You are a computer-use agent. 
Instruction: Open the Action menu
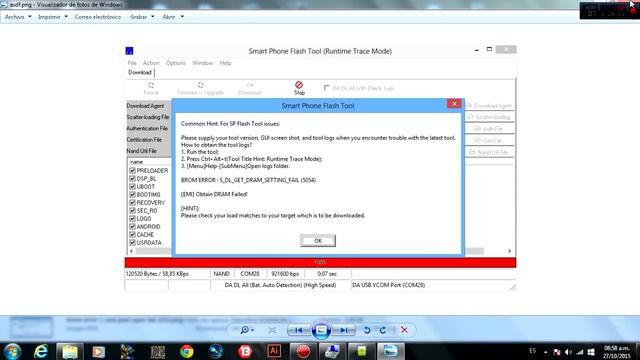click(151, 63)
